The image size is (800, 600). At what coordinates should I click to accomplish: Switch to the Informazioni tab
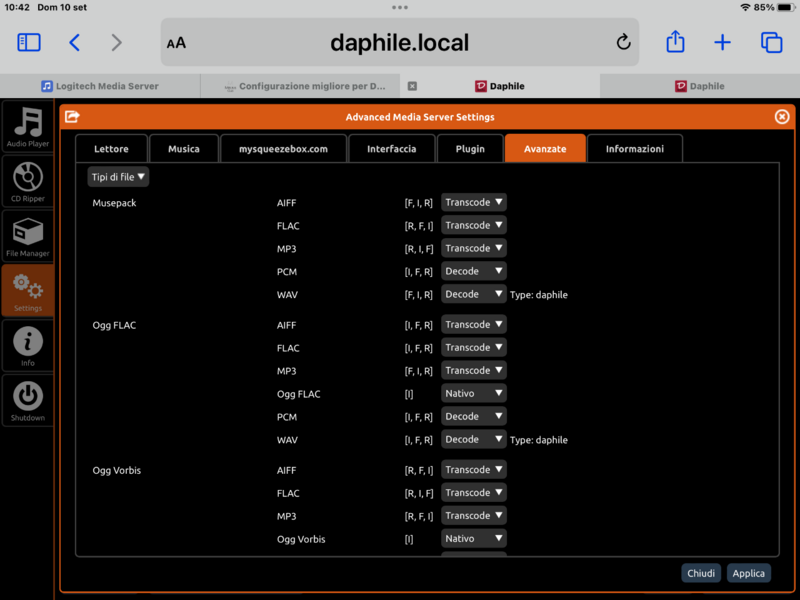[634, 149]
